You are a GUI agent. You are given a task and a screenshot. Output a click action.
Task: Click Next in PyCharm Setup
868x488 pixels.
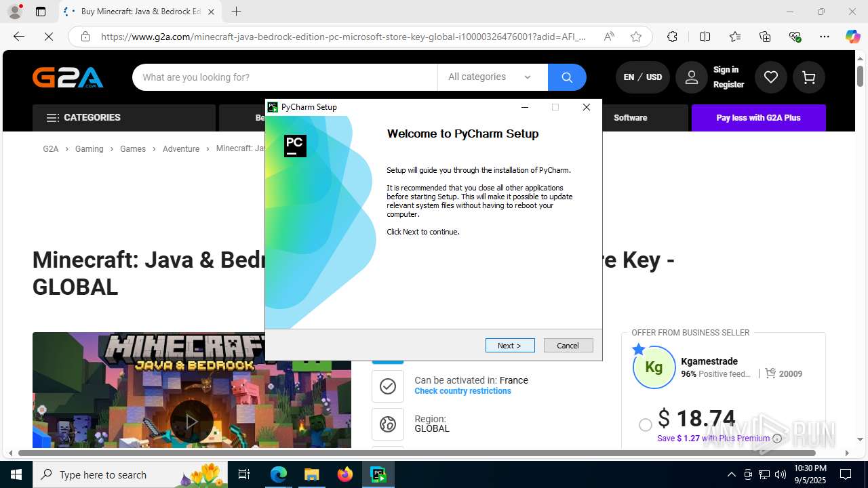tap(510, 346)
